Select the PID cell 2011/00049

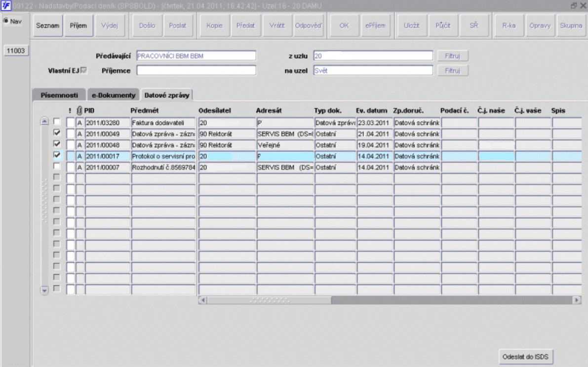pos(108,134)
